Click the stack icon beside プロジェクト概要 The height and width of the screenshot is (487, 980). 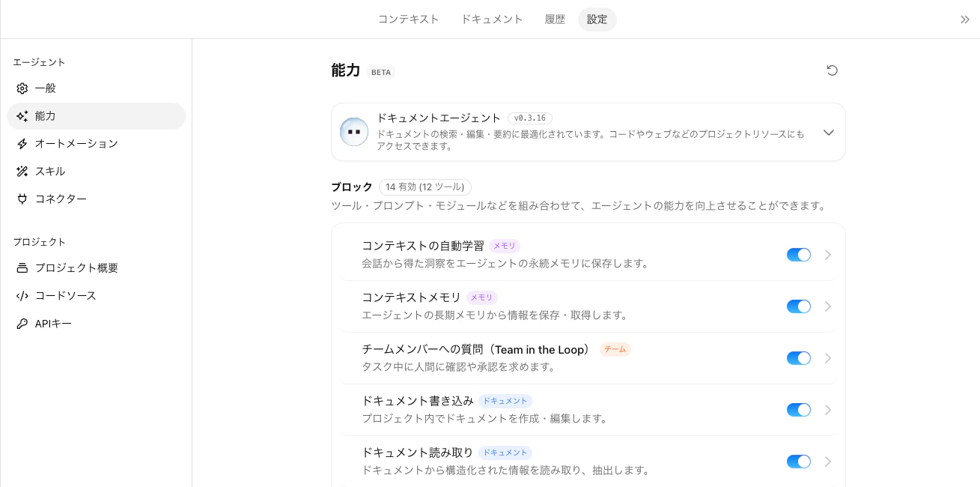click(22, 268)
